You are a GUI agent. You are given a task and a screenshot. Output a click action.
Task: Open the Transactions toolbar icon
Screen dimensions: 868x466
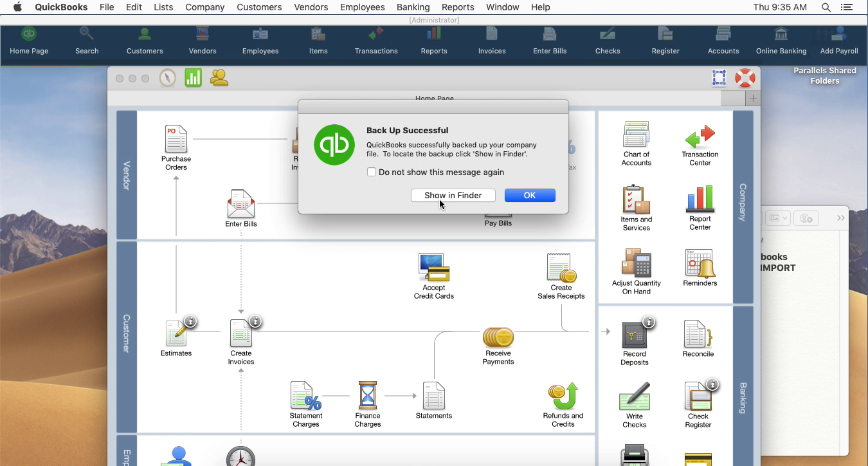coord(376,41)
